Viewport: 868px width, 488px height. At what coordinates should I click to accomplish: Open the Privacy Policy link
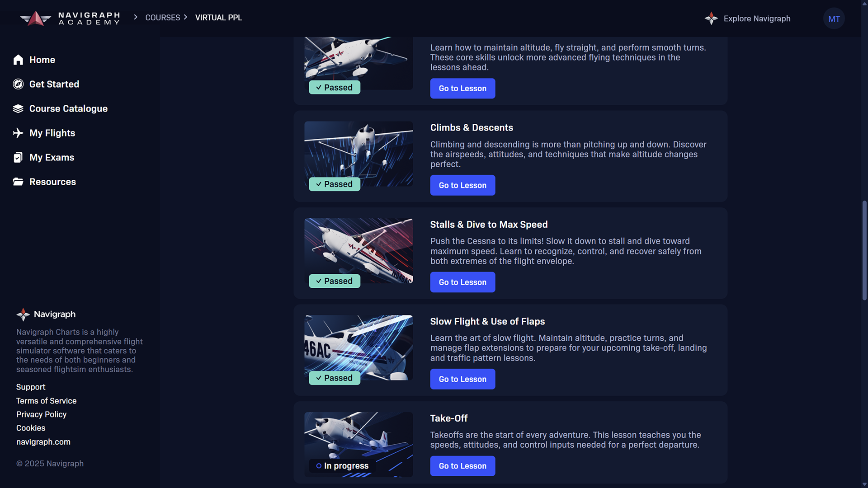point(41,414)
